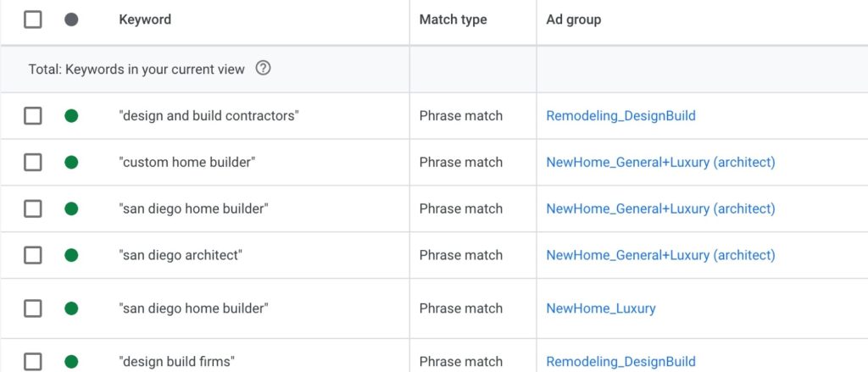The image size is (868, 372).
Task: Click Phrase match cell for "design build firms"
Action: point(460,362)
